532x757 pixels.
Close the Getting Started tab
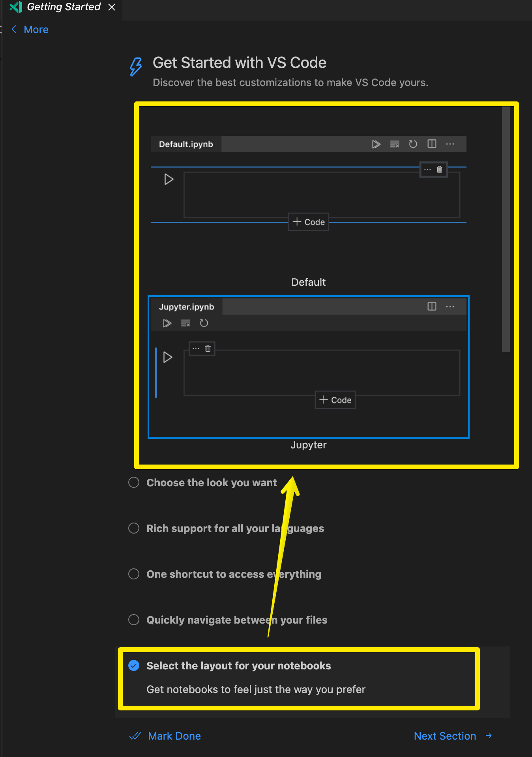[112, 7]
